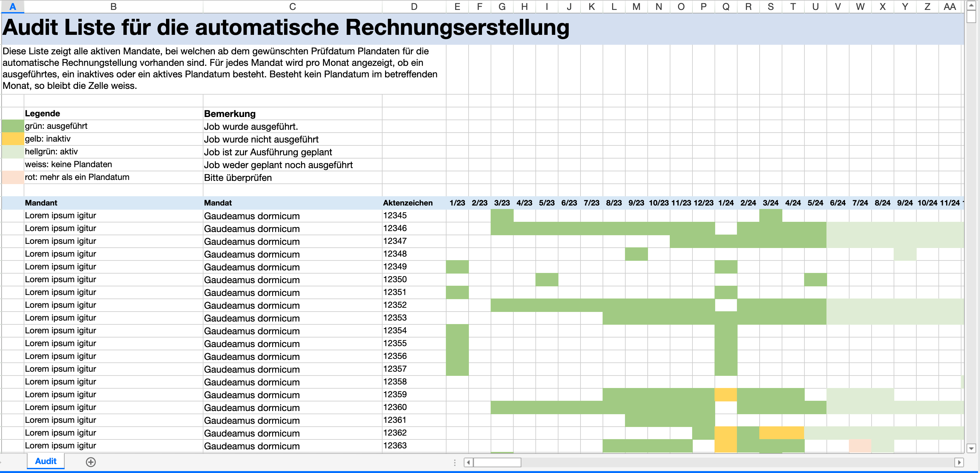
Task: Click Mandat cell in row 12347
Action: 292,241
